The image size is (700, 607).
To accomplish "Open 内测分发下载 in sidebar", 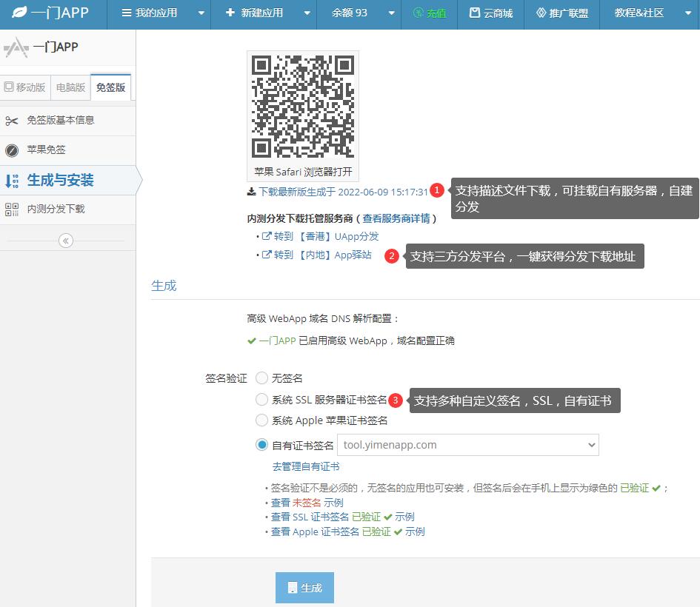I will tap(68, 209).
